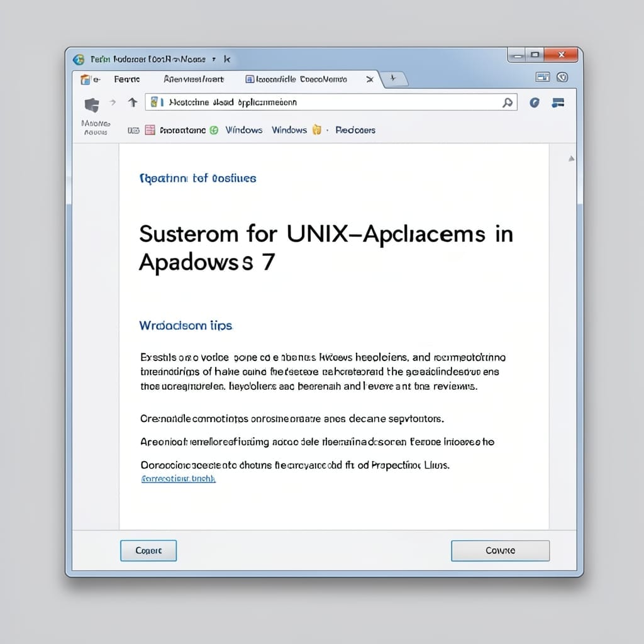Click the round clock/history icon top right
Viewport: 644px width, 644px height.
tap(562, 77)
